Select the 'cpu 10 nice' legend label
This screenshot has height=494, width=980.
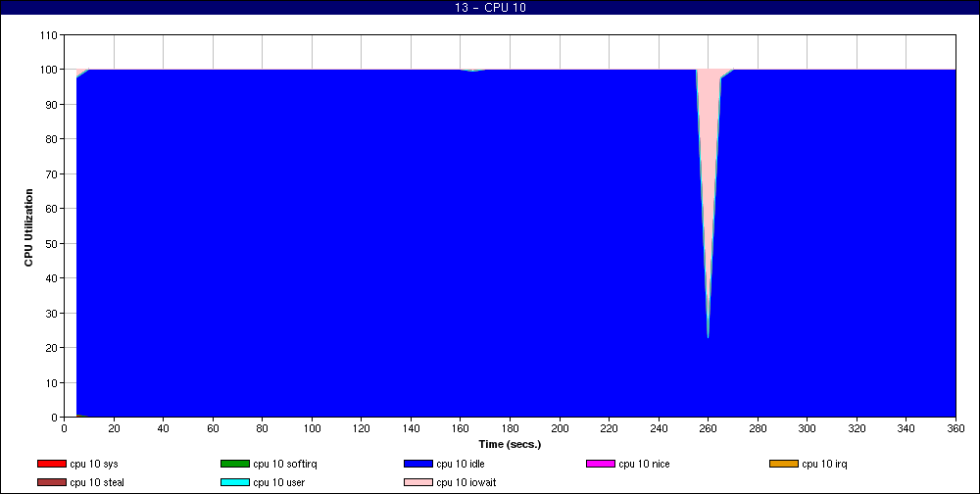(x=645, y=464)
